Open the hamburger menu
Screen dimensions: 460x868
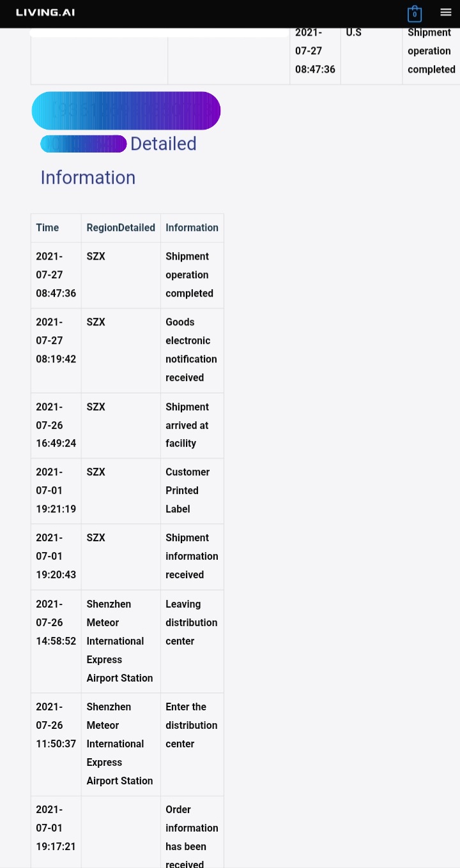446,12
